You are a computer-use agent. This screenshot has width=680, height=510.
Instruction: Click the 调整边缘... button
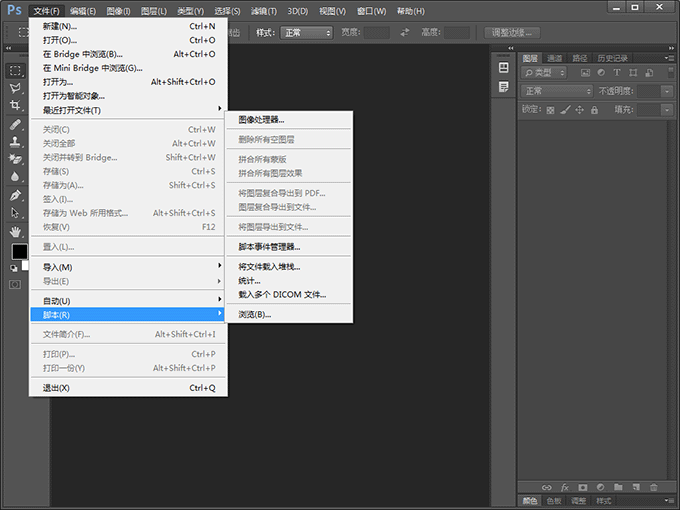(512, 33)
